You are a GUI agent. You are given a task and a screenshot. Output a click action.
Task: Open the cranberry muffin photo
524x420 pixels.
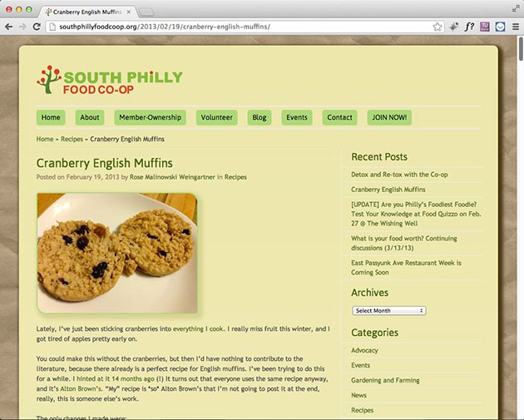point(117,253)
